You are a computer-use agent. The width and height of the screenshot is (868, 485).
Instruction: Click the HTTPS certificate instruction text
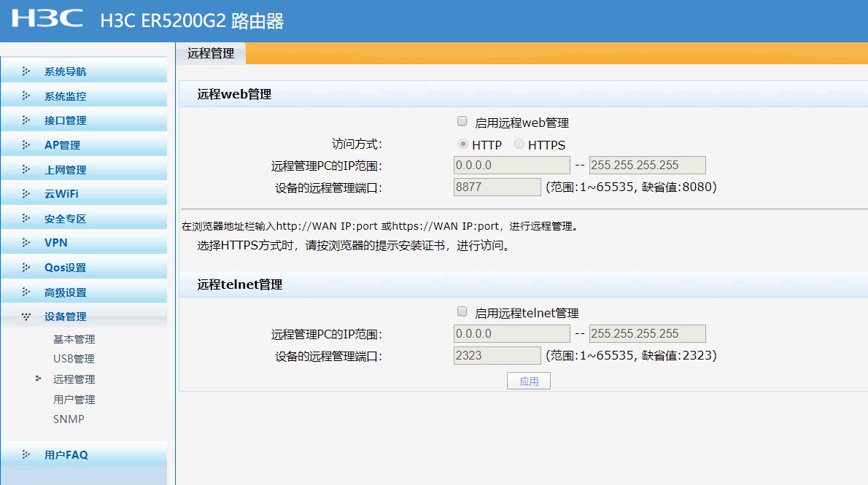point(353,245)
